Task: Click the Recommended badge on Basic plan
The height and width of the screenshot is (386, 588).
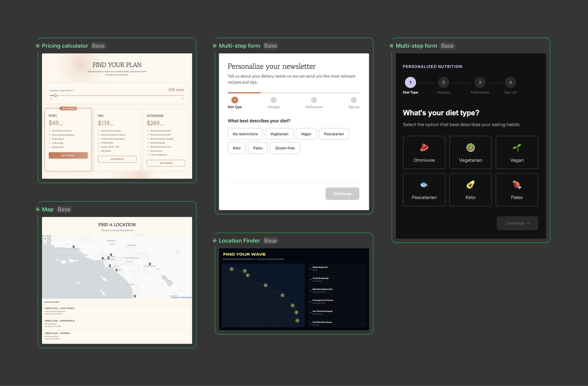Action: tap(68, 108)
